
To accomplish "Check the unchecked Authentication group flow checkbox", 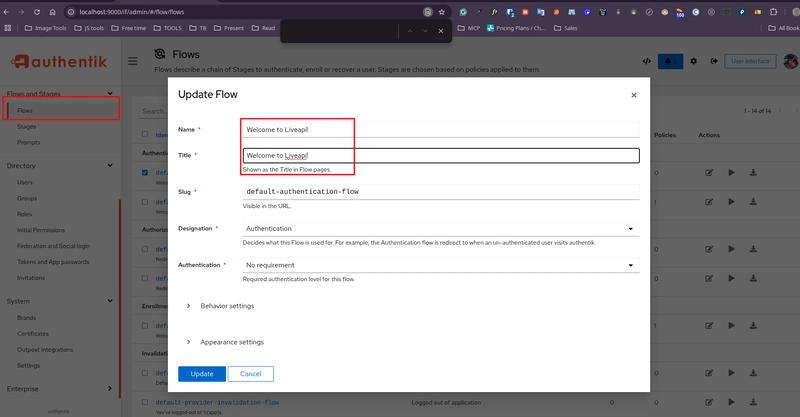I will coord(145,202).
